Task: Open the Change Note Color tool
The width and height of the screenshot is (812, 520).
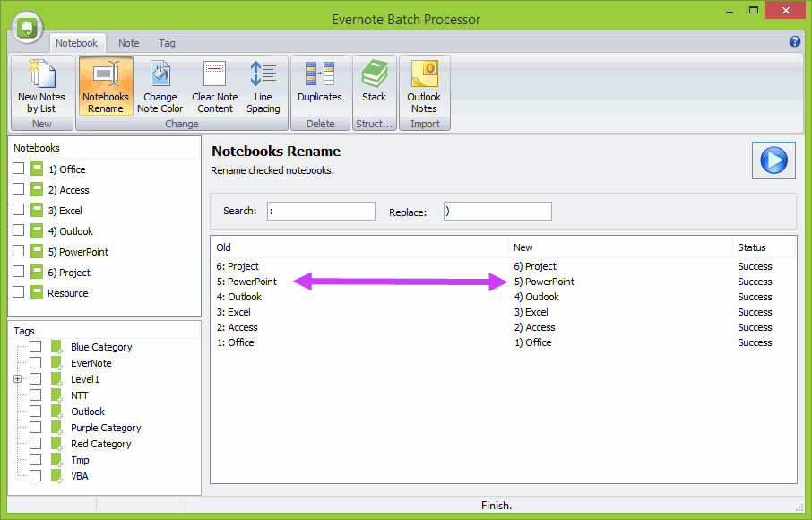Action: click(160, 86)
